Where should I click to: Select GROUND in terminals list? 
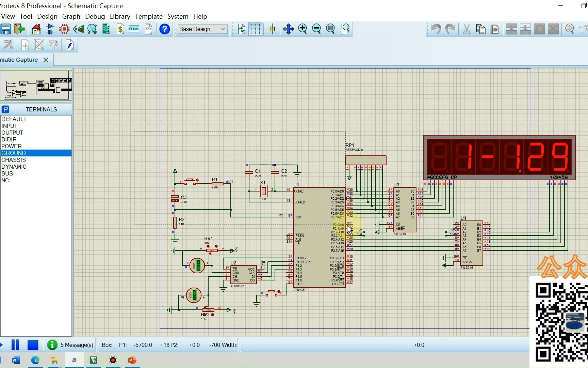(36, 153)
